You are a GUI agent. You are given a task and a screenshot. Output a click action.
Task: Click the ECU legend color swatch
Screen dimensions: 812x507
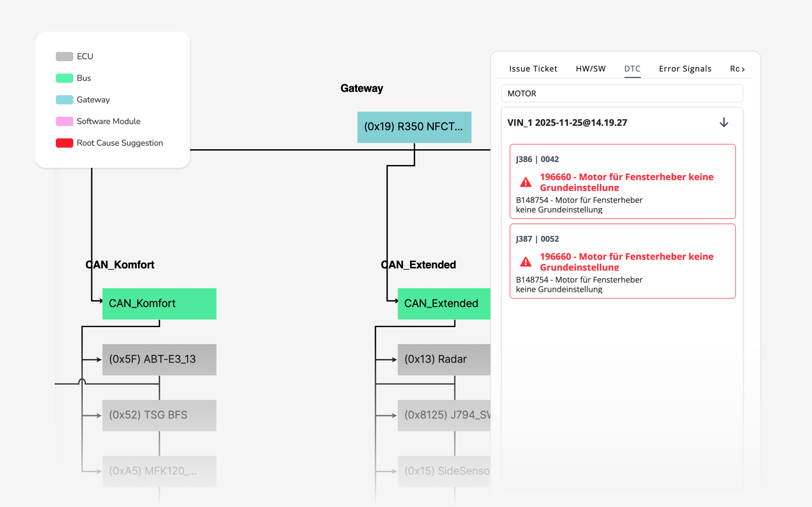click(64, 56)
